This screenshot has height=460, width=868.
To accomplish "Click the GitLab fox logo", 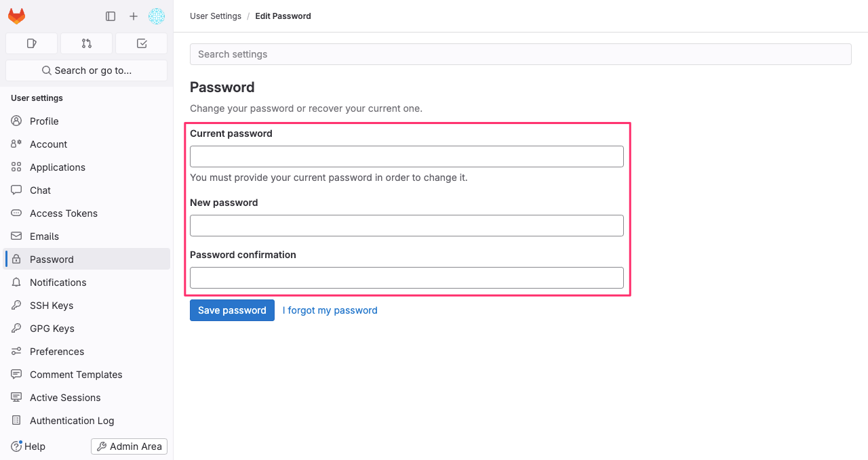I will click(16, 16).
